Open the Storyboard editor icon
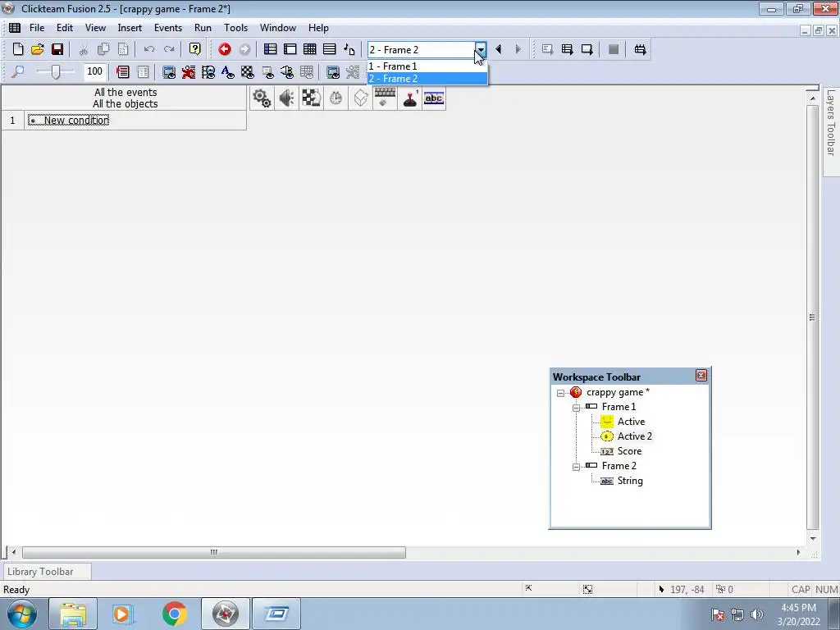Screen dimensions: 840x630 [271, 49]
